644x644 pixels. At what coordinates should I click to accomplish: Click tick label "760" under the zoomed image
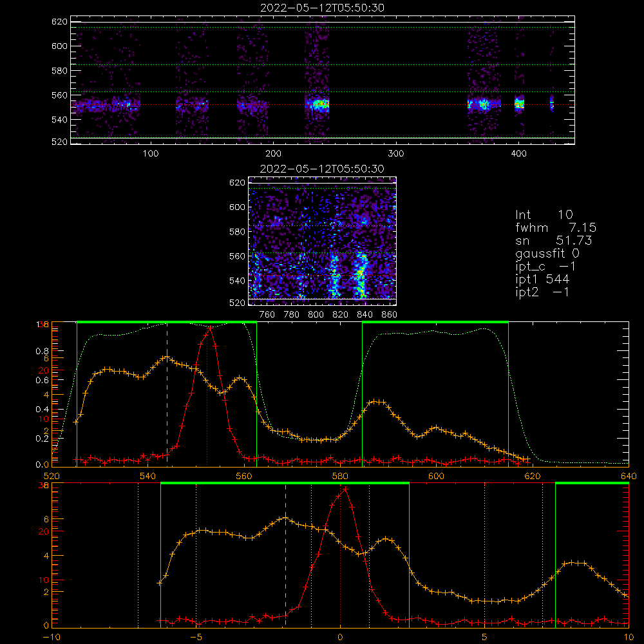coord(267,315)
